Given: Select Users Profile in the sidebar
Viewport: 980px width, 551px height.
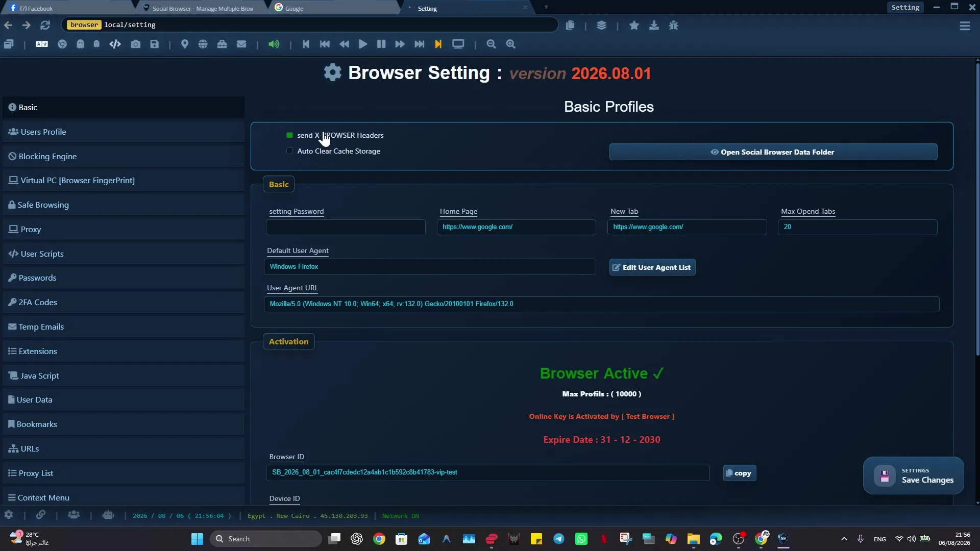Looking at the screenshot, I should pos(124,132).
